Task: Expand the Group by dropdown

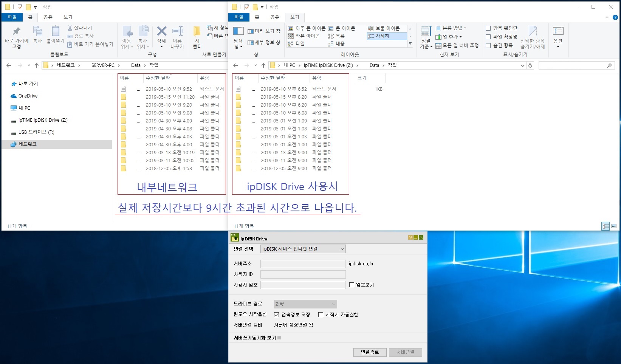Action: coord(451,28)
